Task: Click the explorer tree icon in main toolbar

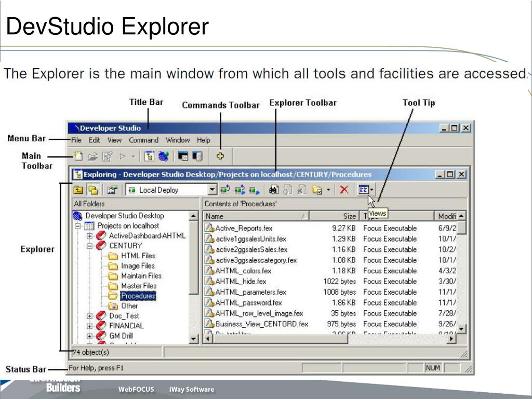Action: pyautogui.click(x=149, y=156)
